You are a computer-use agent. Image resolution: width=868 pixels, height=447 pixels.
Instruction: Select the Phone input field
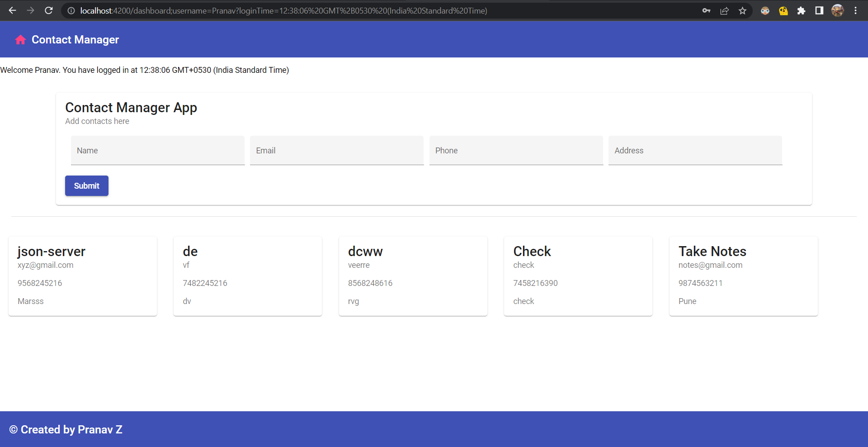(516, 151)
